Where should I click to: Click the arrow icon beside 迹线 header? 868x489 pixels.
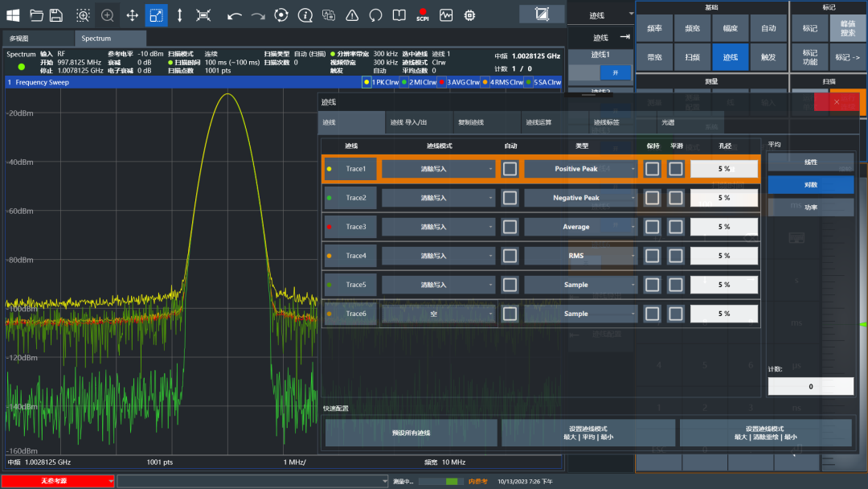click(x=625, y=37)
